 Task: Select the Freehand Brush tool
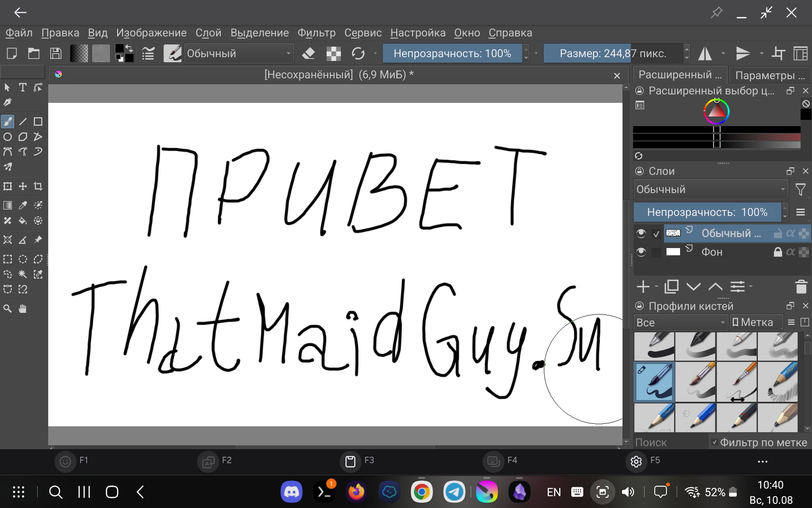tap(8, 121)
